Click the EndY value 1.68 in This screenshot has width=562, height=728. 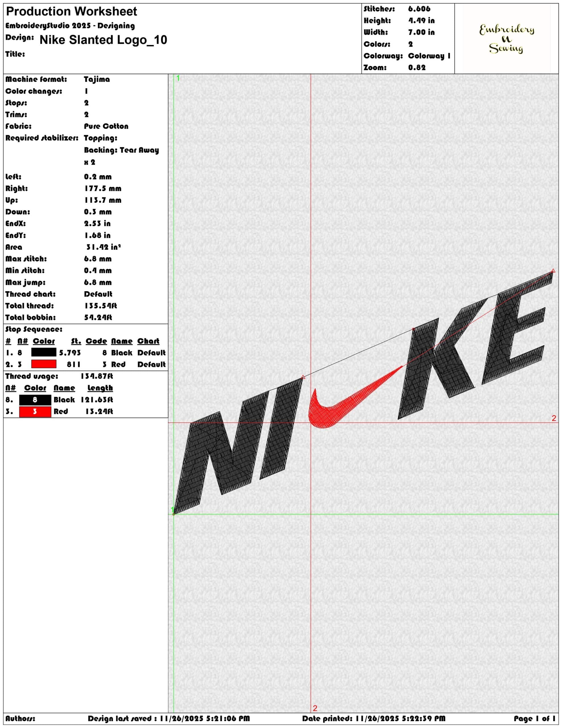(x=97, y=235)
